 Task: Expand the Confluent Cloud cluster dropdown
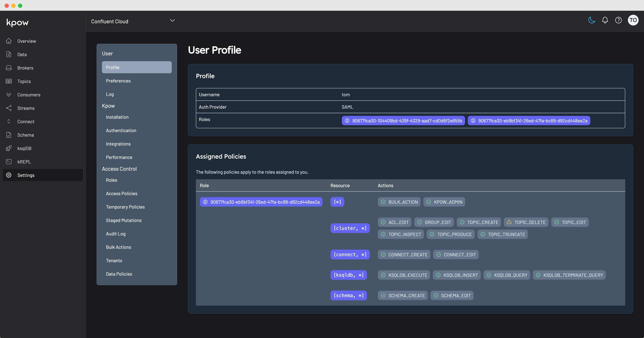[172, 20]
